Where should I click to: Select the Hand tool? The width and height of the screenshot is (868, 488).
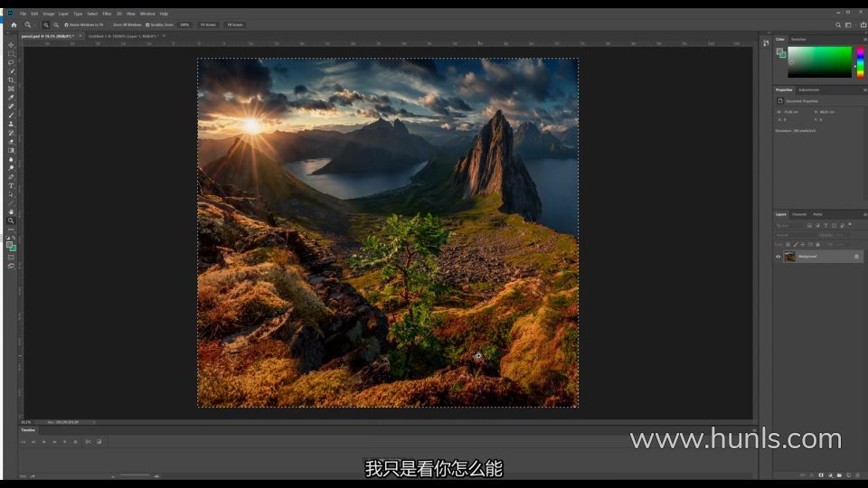click(11, 211)
